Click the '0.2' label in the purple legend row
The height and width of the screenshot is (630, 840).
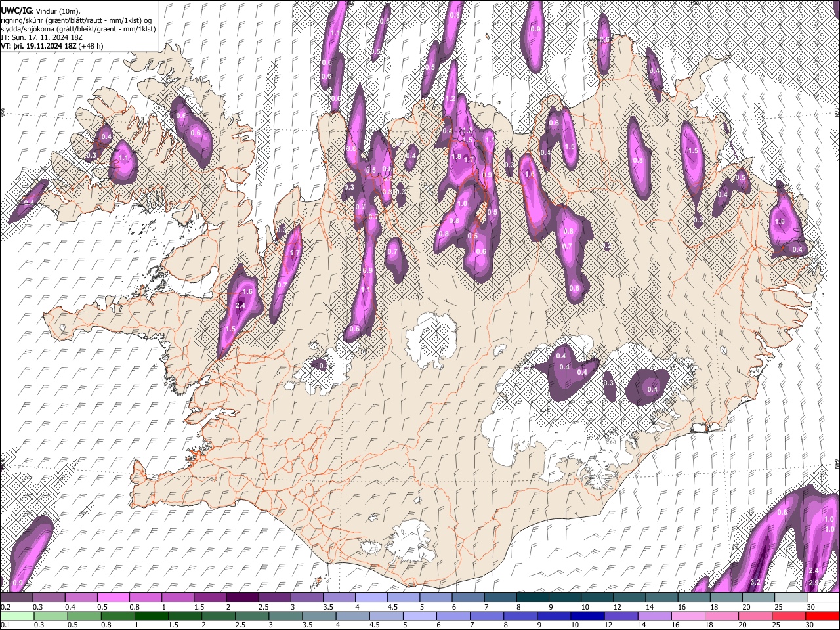tap(5, 607)
